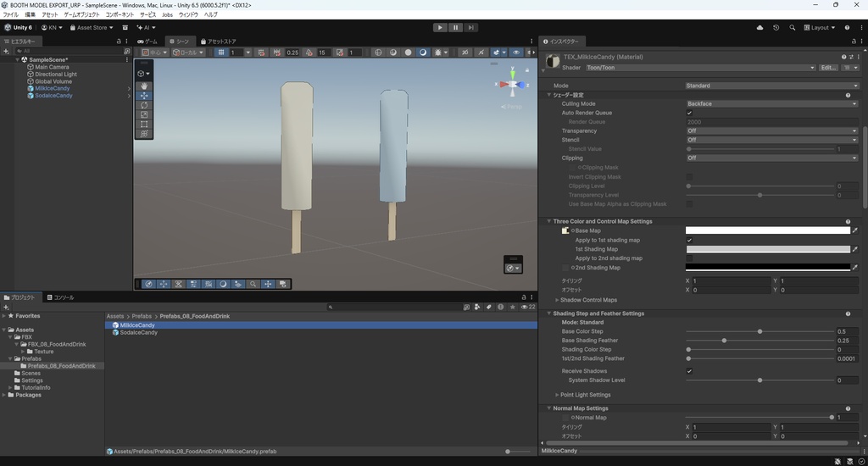This screenshot has width=868, height=466.
Task: Switch to the コンソール tab
Action: pos(60,297)
